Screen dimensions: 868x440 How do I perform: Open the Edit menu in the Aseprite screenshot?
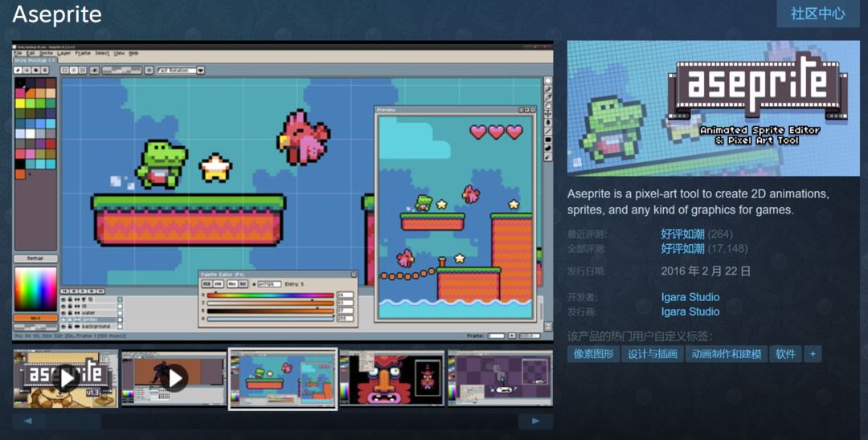(31, 53)
